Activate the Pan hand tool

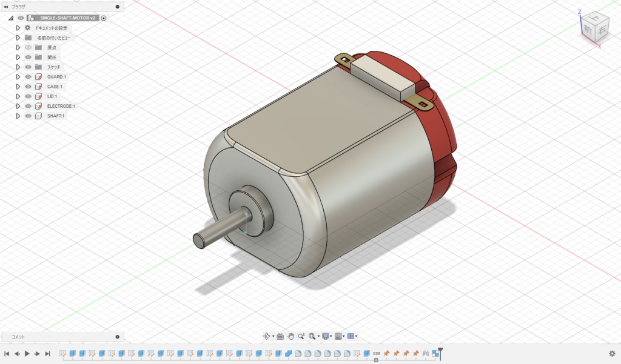[290, 336]
